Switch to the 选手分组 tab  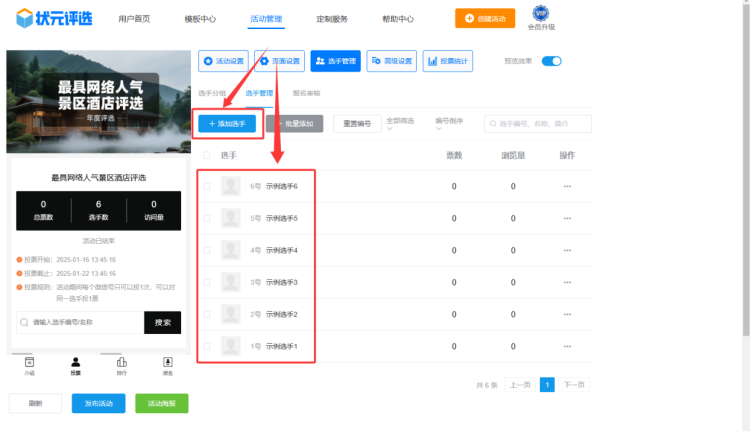[x=212, y=93]
